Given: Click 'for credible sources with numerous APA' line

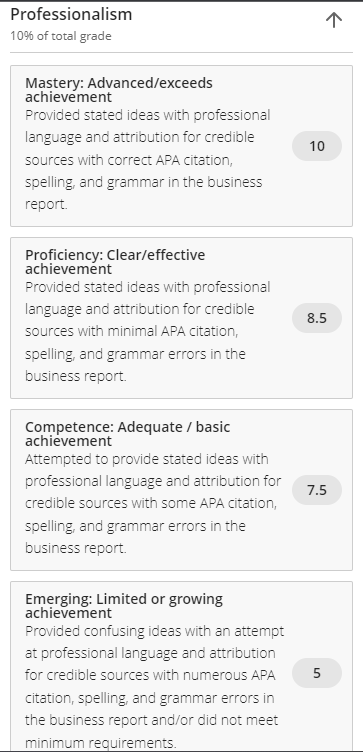Looking at the screenshot, I should point(150,675).
